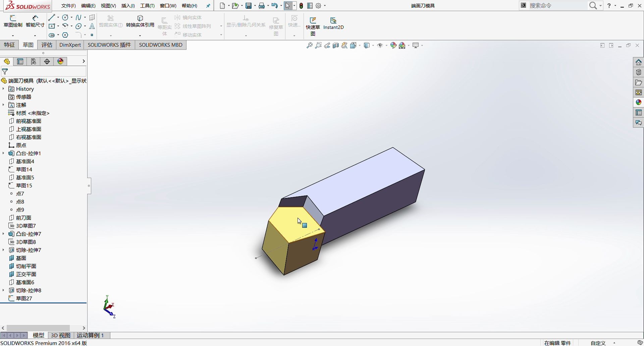Open the 运动算例 1 motion study tab

click(x=91, y=335)
